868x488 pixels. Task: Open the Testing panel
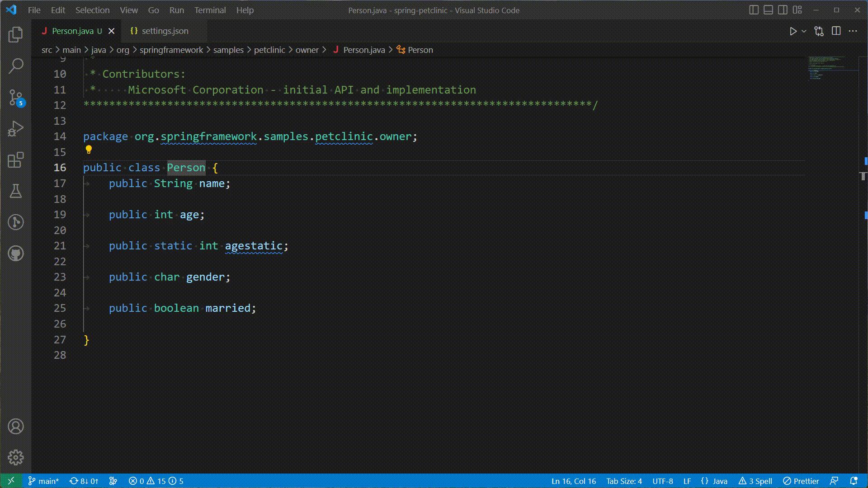coord(16,191)
